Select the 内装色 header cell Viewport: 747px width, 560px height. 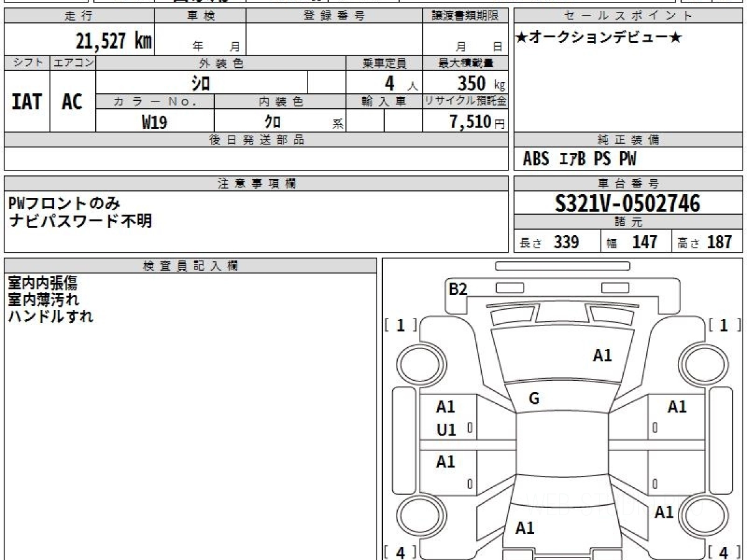coord(280,101)
